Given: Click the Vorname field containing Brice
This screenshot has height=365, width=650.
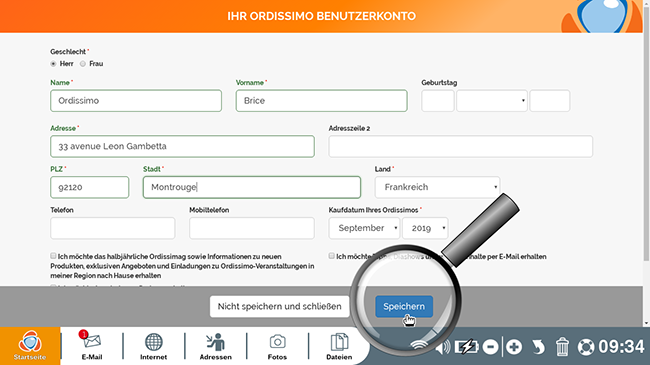Looking at the screenshot, I should 322,101.
